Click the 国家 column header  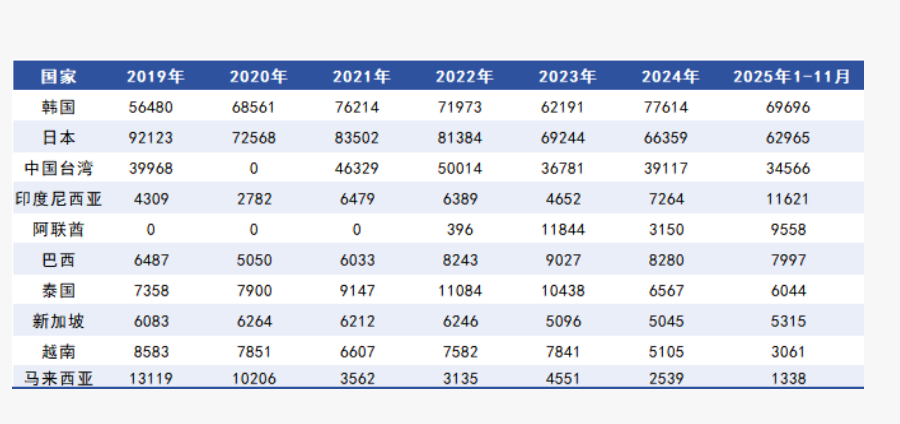pos(58,76)
